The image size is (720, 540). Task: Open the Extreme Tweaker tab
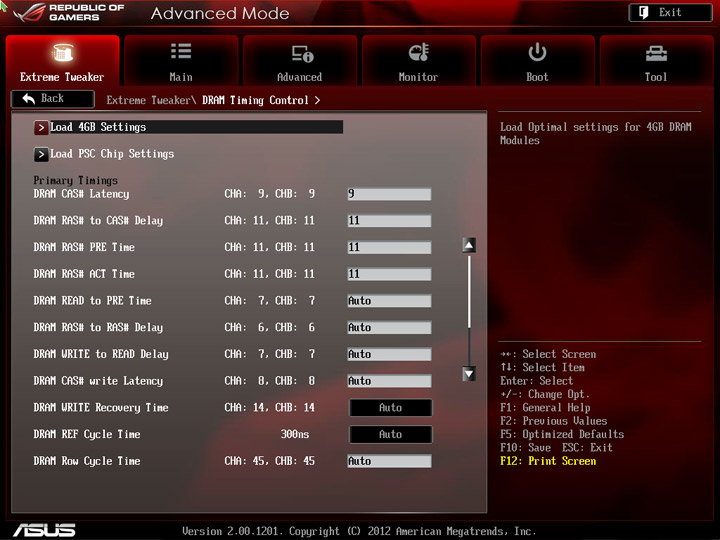(x=62, y=61)
